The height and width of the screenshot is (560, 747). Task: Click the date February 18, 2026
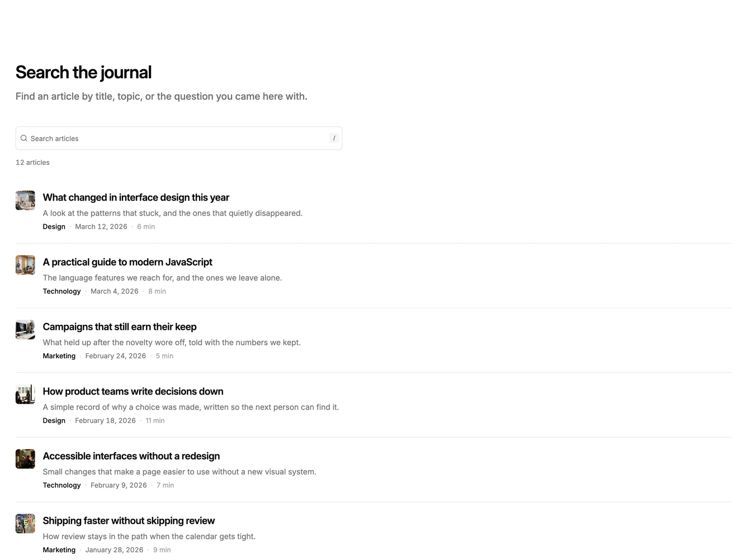(106, 420)
